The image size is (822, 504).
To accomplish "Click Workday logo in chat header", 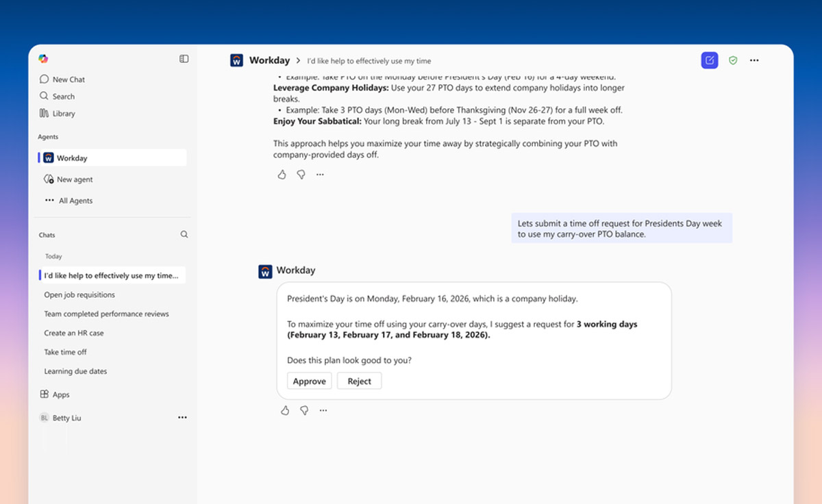I will pyautogui.click(x=236, y=60).
